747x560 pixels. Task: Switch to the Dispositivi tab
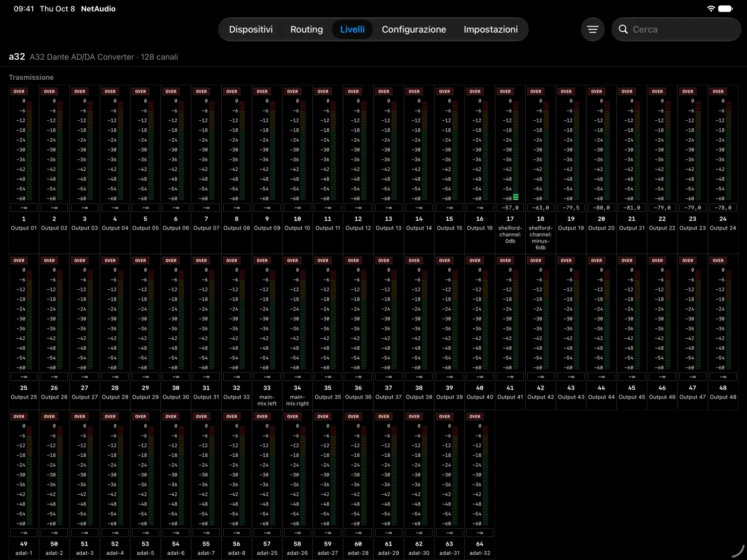point(251,29)
